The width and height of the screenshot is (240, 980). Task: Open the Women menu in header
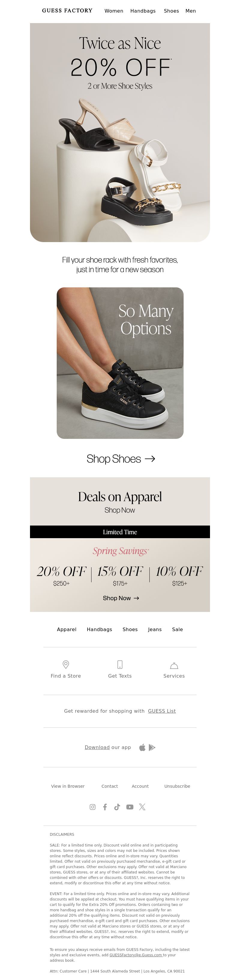[x=114, y=11]
